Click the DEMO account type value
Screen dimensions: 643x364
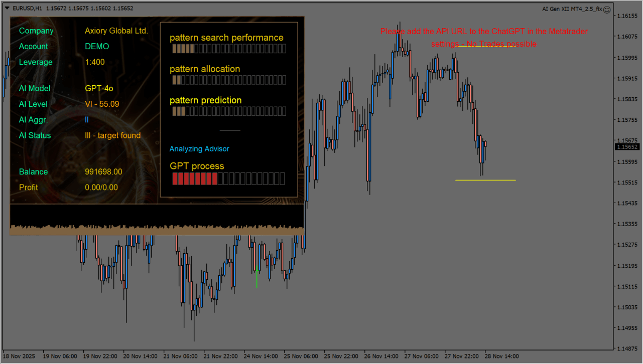[x=97, y=47]
